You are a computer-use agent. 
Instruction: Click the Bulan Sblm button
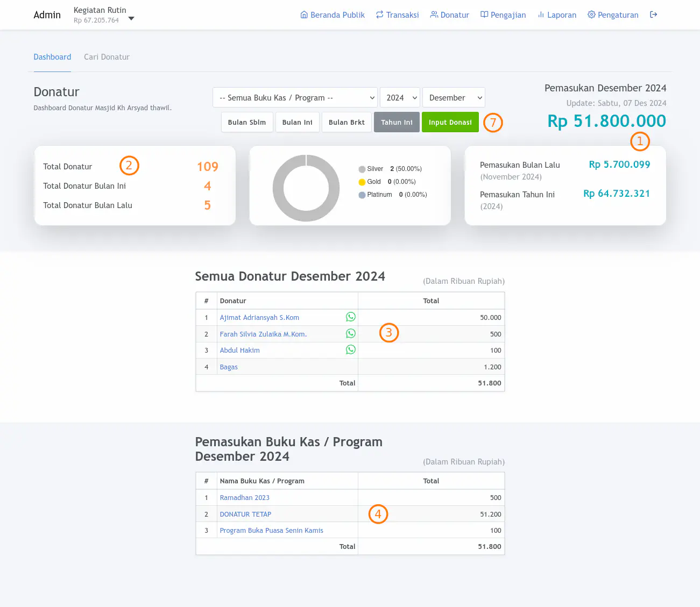247,122
